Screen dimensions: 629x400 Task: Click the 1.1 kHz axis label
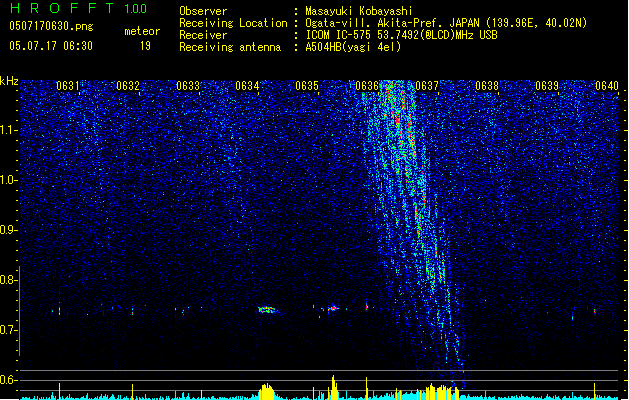[x=9, y=130]
